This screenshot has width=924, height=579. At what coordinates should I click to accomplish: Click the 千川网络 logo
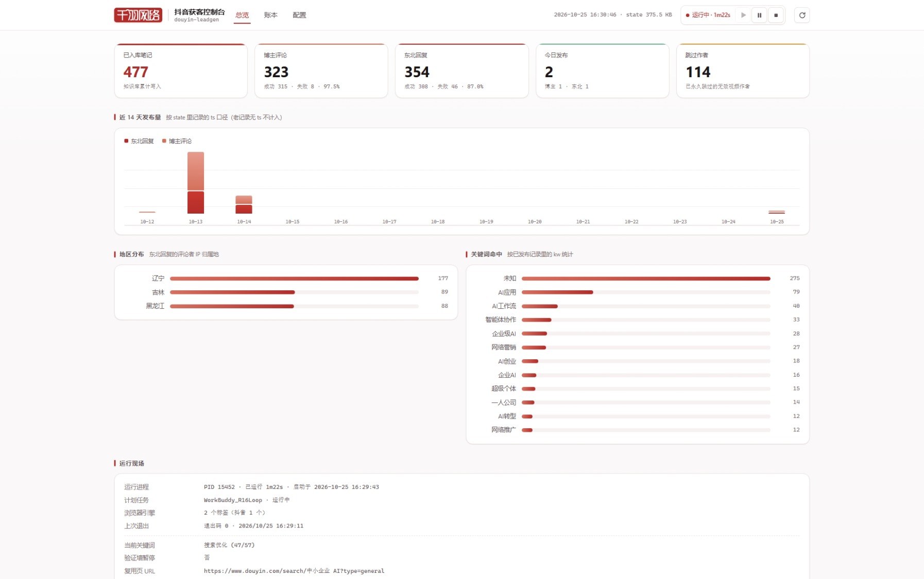pos(138,15)
